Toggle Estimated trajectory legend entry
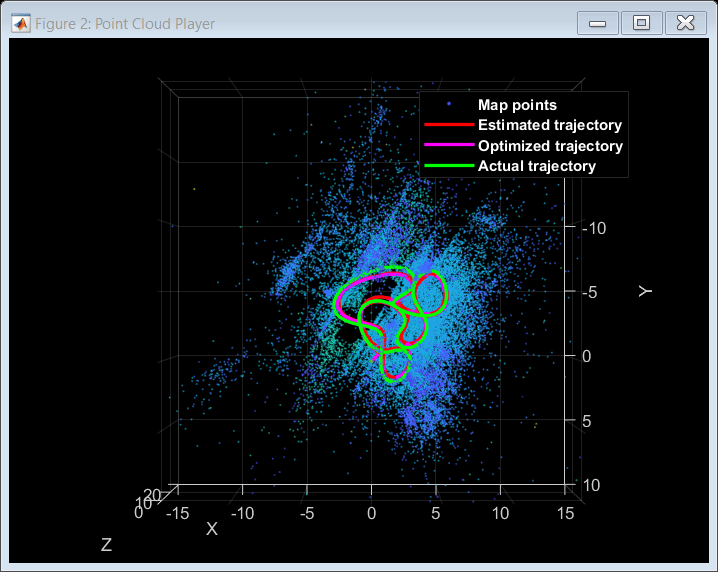The width and height of the screenshot is (718, 572). (550, 125)
